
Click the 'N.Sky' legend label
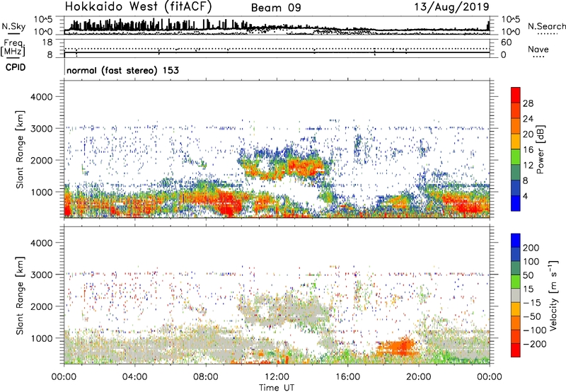pyautogui.click(x=13, y=26)
